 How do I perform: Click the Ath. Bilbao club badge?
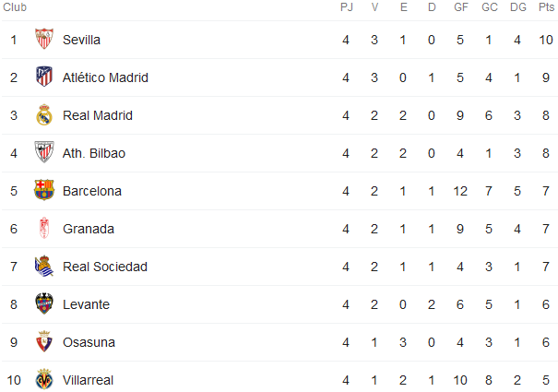(x=44, y=152)
